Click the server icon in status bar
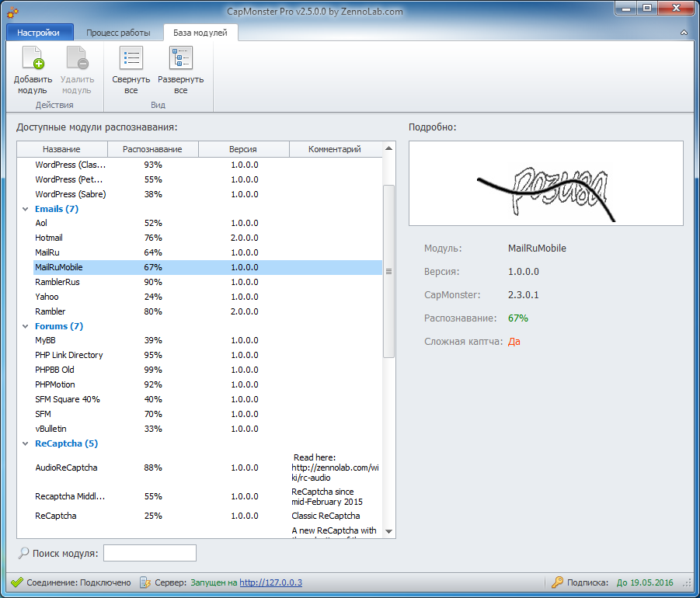This screenshot has width=700, height=598. pos(145,582)
